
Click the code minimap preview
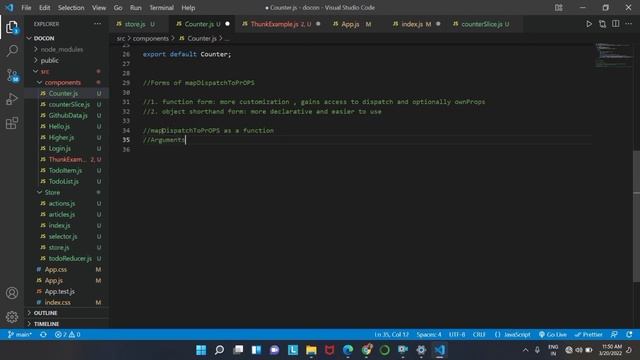[613, 55]
